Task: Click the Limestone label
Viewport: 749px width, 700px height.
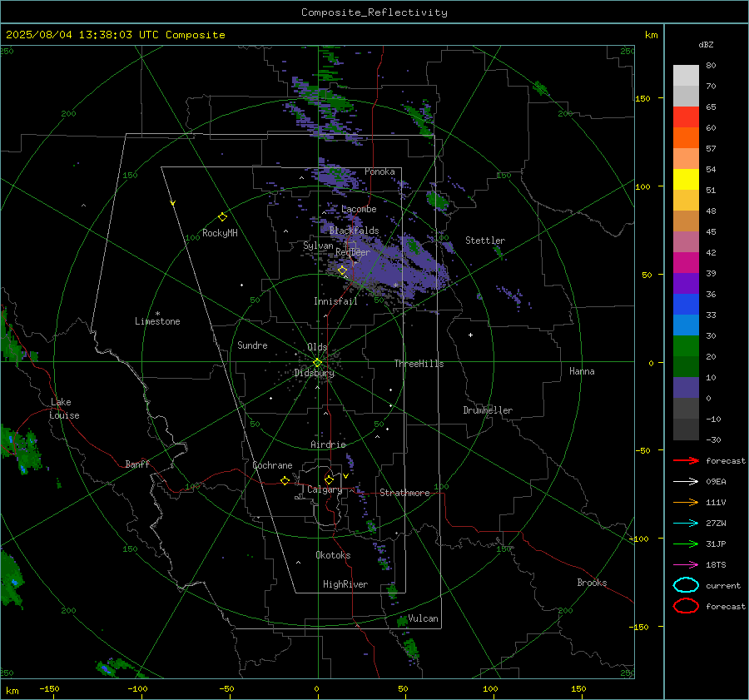Action: pos(157,321)
